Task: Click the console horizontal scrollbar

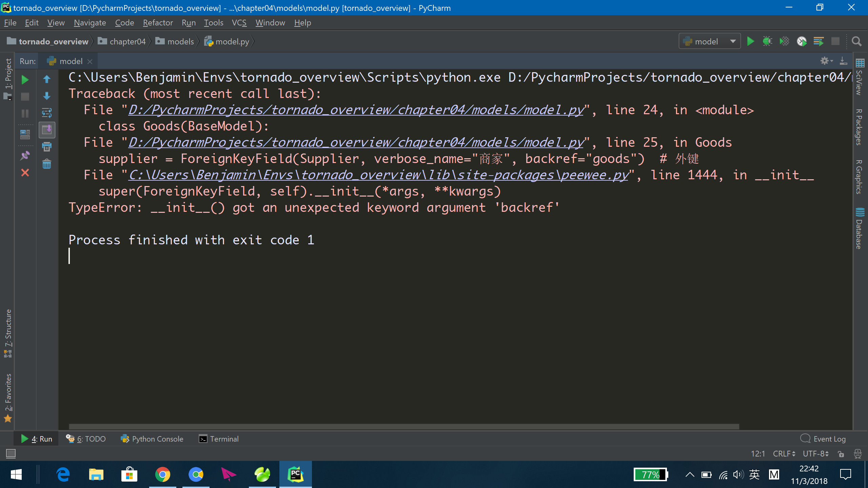Action: [x=403, y=426]
